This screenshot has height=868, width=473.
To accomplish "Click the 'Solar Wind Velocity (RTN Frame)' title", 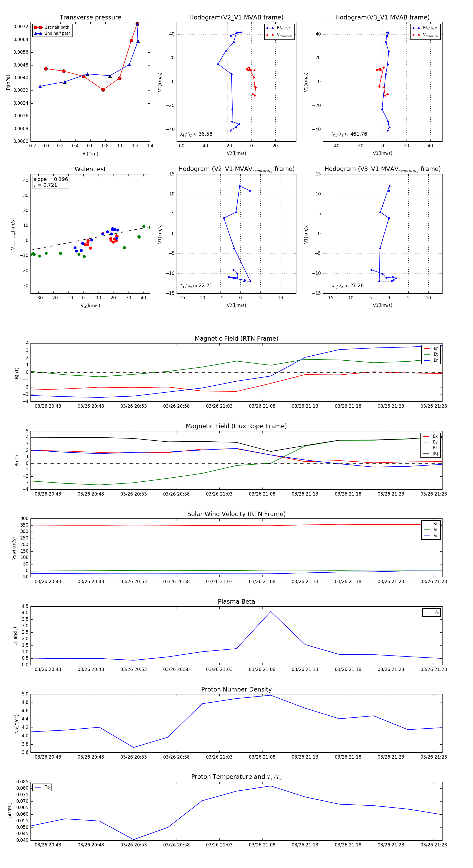I will click(236, 514).
